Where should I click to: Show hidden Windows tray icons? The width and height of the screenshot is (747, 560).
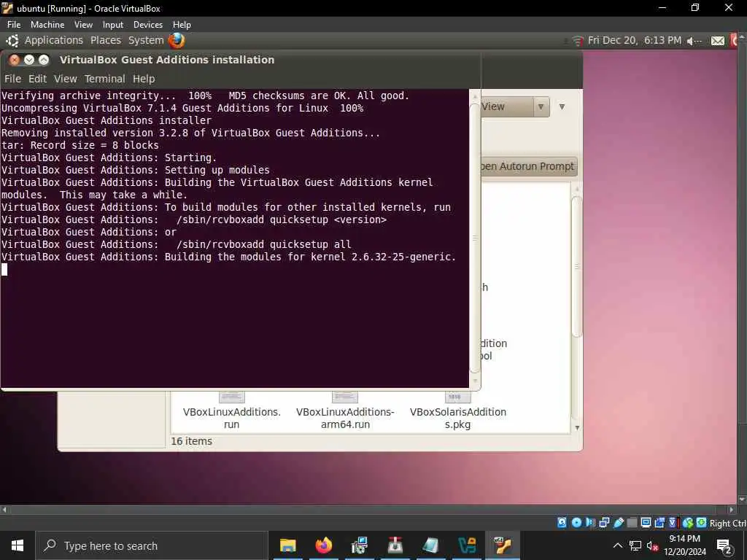[617, 545]
